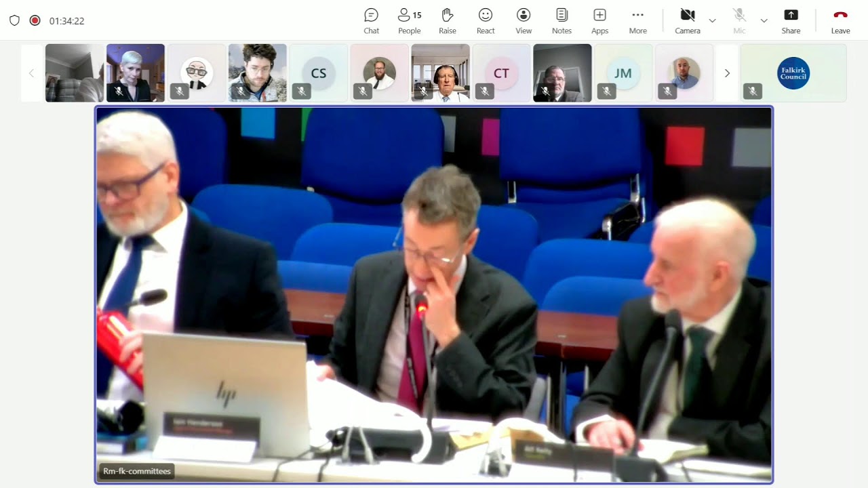
Task: Open the Chat panel
Action: [371, 21]
